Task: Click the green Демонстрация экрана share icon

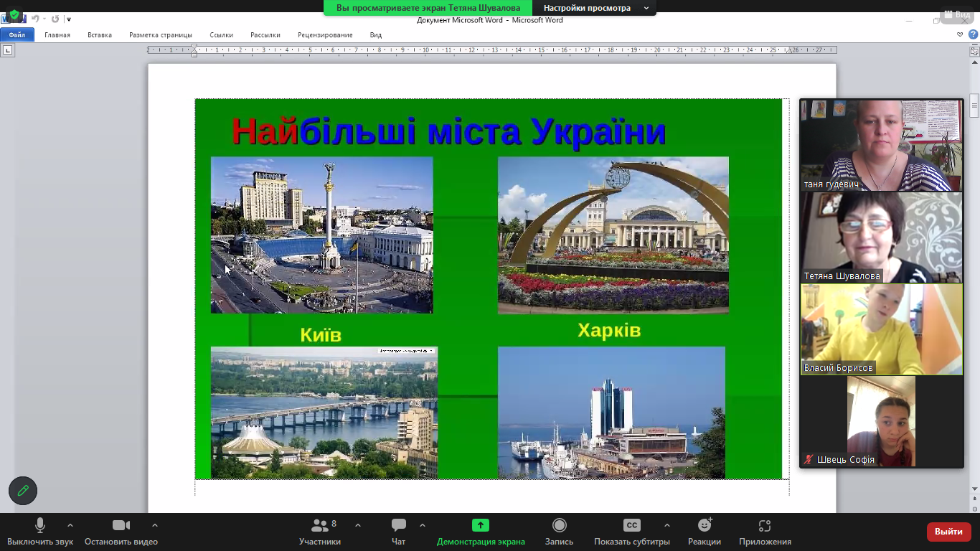Action: click(481, 526)
